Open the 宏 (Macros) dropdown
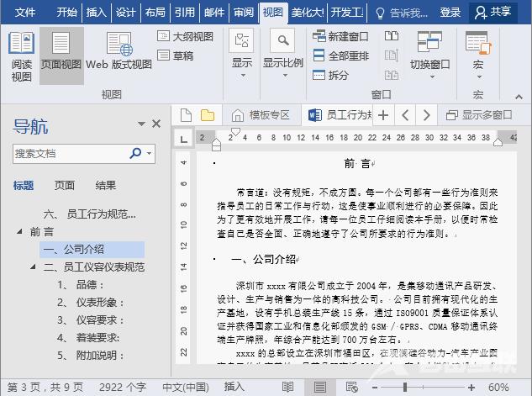 coord(478,55)
